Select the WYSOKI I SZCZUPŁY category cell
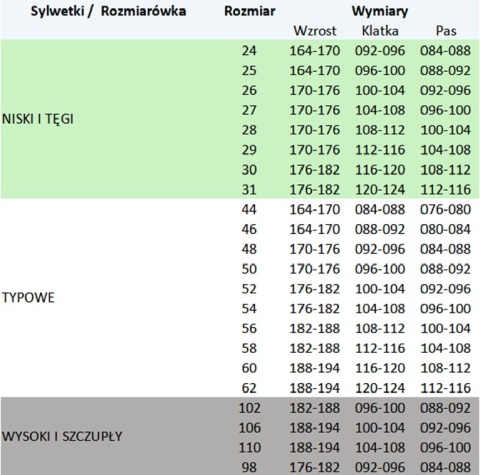 (62, 436)
